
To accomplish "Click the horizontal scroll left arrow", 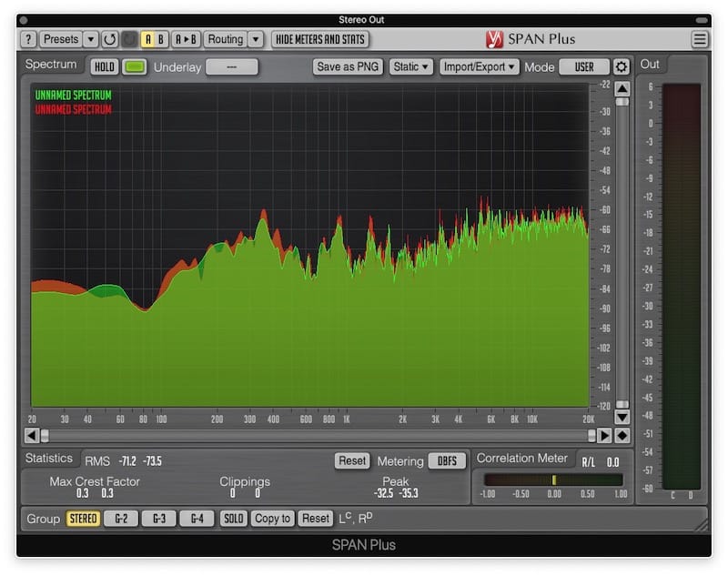I will (x=32, y=435).
